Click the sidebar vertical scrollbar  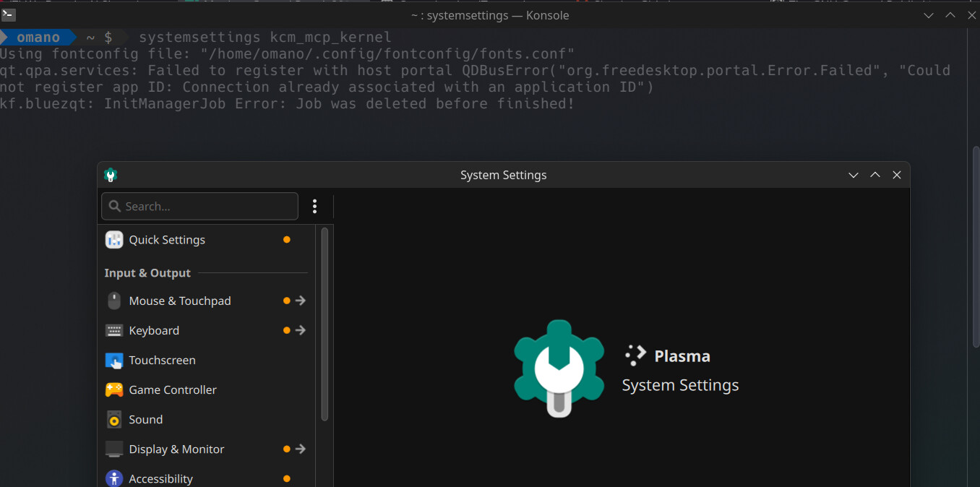tap(324, 325)
